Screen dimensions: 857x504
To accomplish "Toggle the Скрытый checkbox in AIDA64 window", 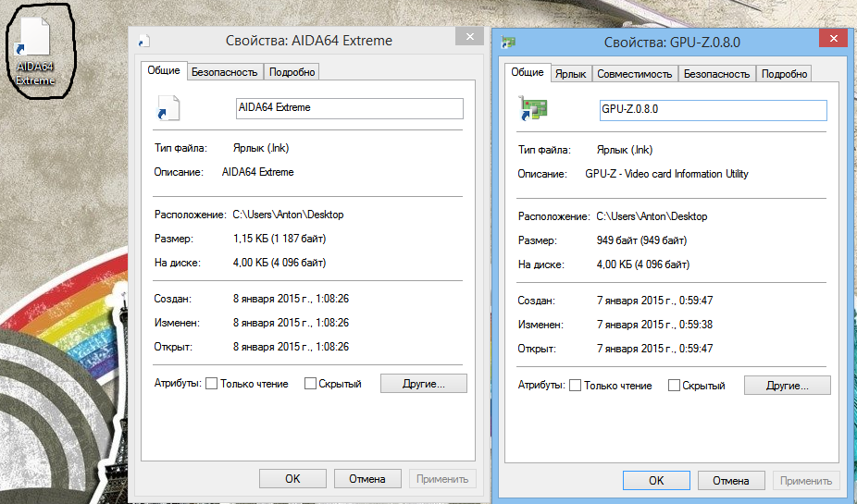I will tap(310, 384).
